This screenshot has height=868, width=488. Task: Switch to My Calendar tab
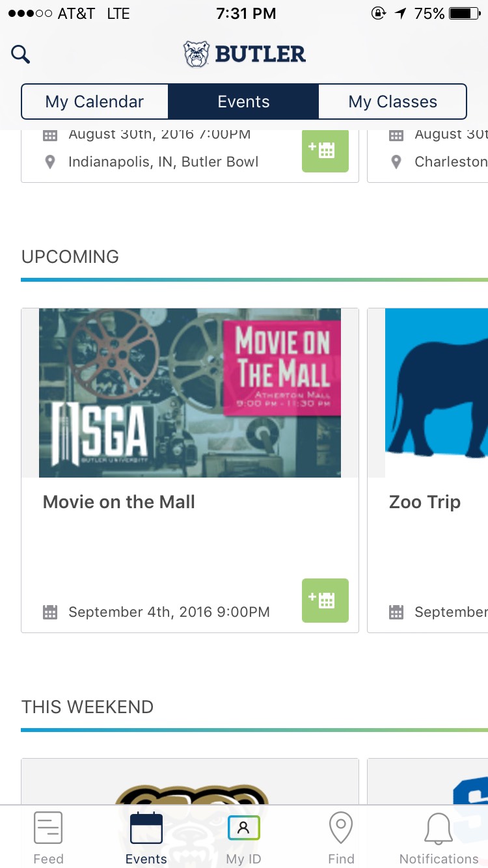pos(95,102)
